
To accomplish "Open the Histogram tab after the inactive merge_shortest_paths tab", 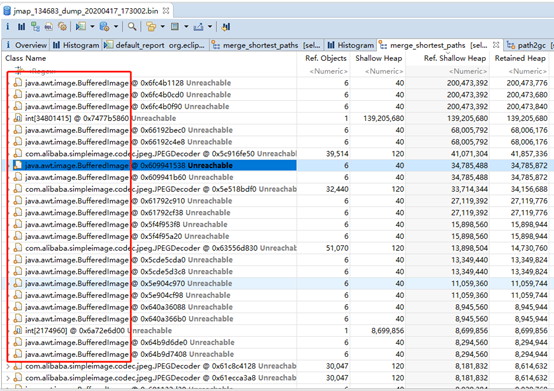I will click(x=350, y=45).
